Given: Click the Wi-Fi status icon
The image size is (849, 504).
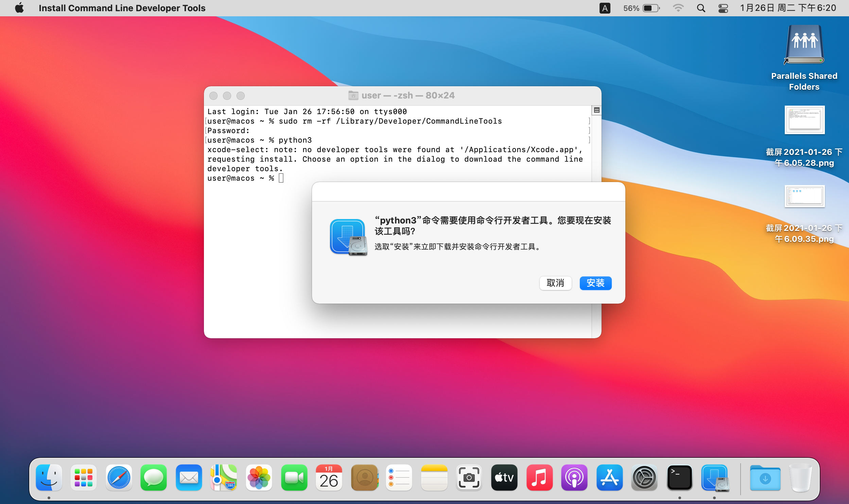Looking at the screenshot, I should (x=678, y=8).
